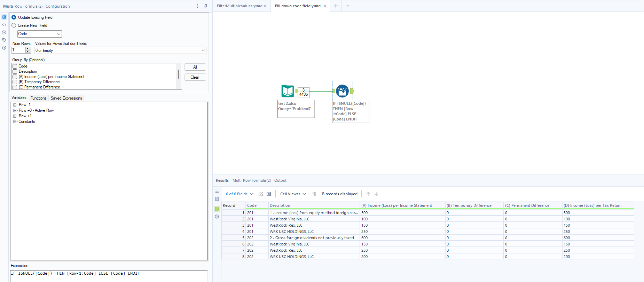Screen dimensions: 644x282
Task: Switch to FilterMultipleValues.yxmd workflow tab
Action: (x=239, y=6)
